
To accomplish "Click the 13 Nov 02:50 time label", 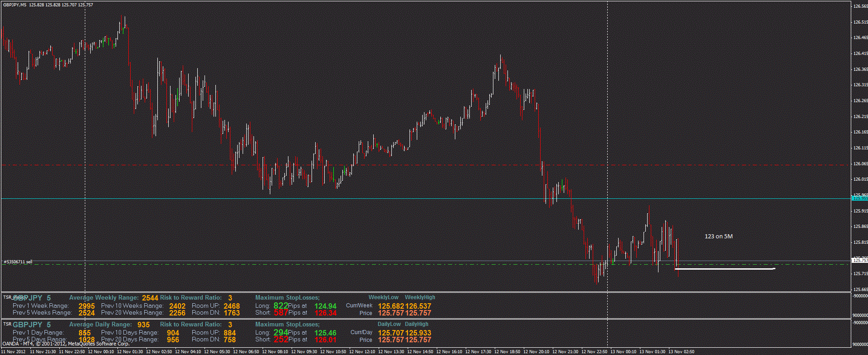I will pos(681,352).
